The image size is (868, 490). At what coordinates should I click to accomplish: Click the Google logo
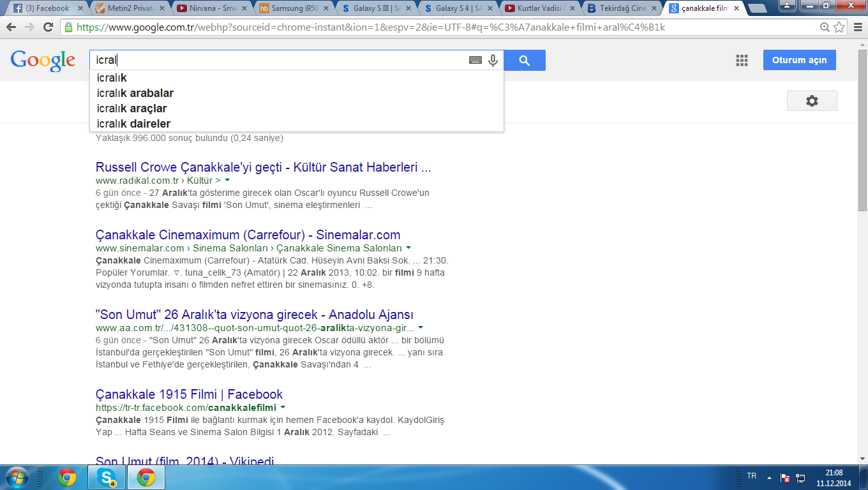[x=43, y=60]
